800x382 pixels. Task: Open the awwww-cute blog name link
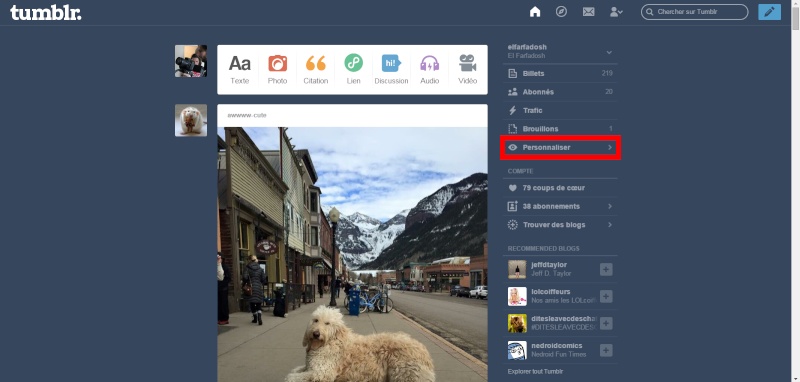pyautogui.click(x=247, y=115)
